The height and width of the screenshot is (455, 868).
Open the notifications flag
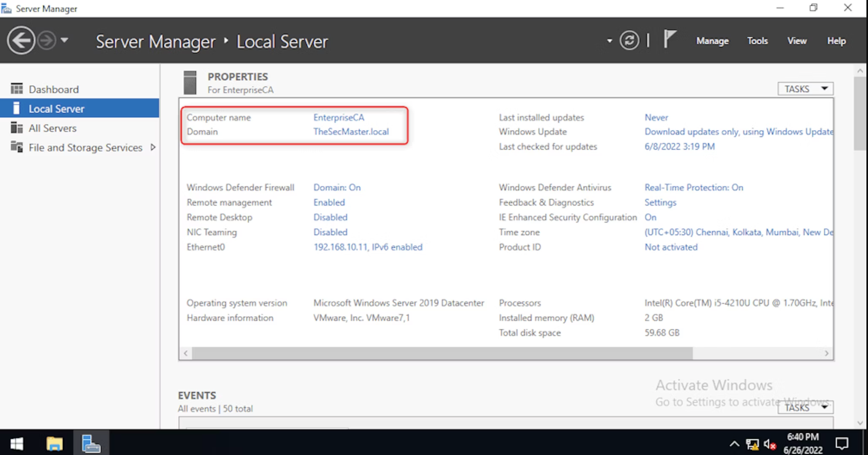point(669,39)
